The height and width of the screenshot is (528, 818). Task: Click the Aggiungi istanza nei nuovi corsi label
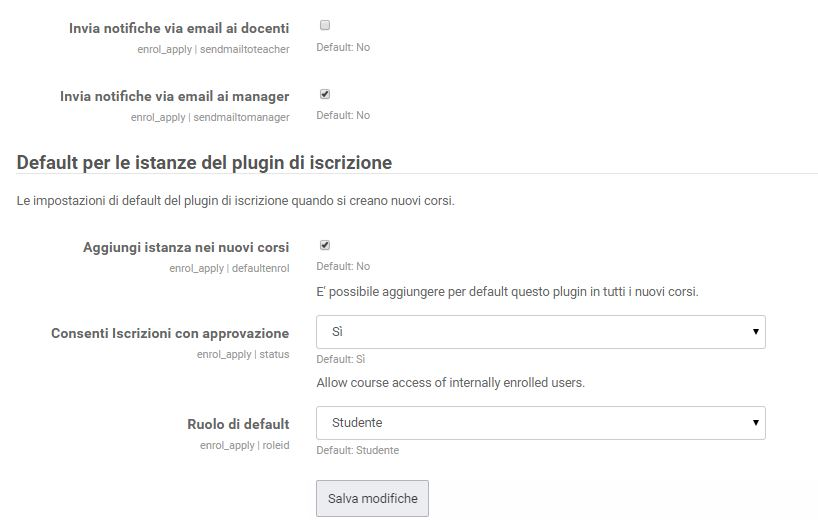tap(186, 247)
